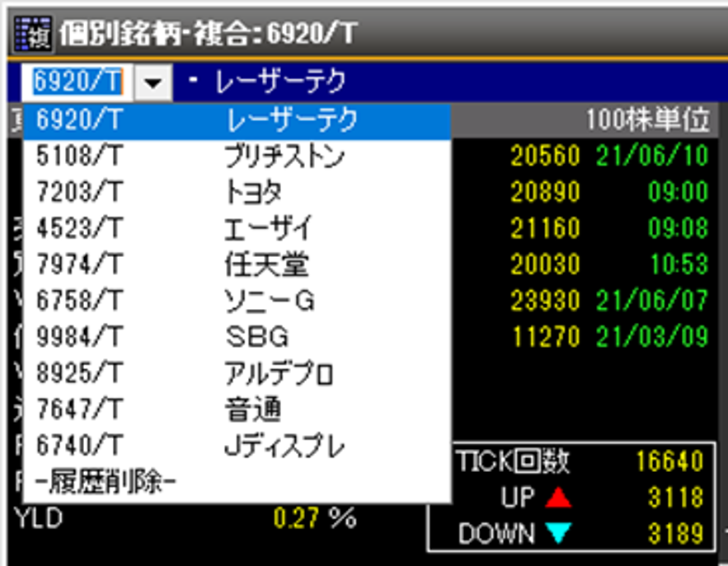Click the 6920/T code input field
The image size is (728, 566).
click(77, 82)
